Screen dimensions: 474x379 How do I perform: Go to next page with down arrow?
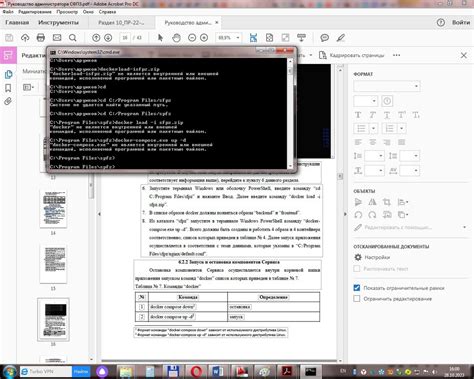click(108, 38)
